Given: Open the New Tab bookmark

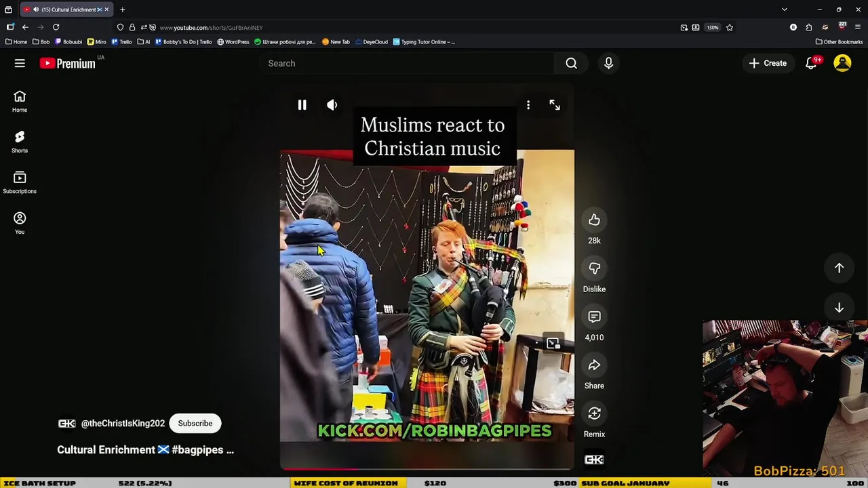Looking at the screenshot, I should tap(336, 42).
